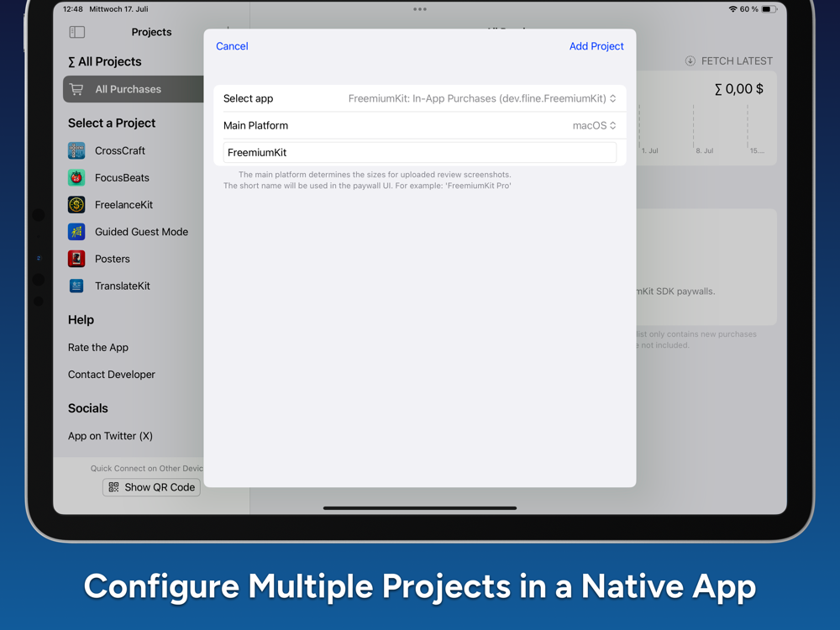This screenshot has height=630, width=840.
Task: Click the TranslateKit app icon
Action: click(x=76, y=286)
